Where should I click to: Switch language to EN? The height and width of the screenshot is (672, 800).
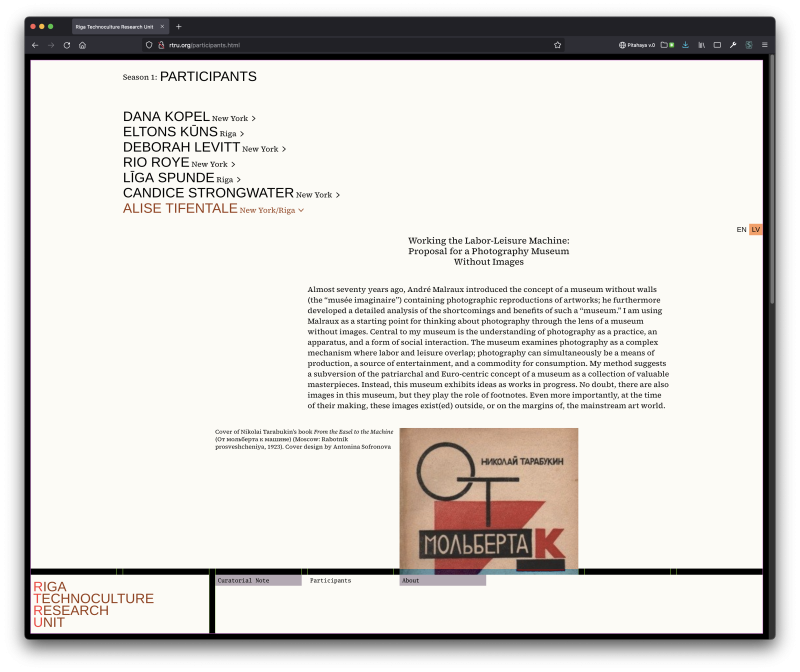[x=741, y=230]
